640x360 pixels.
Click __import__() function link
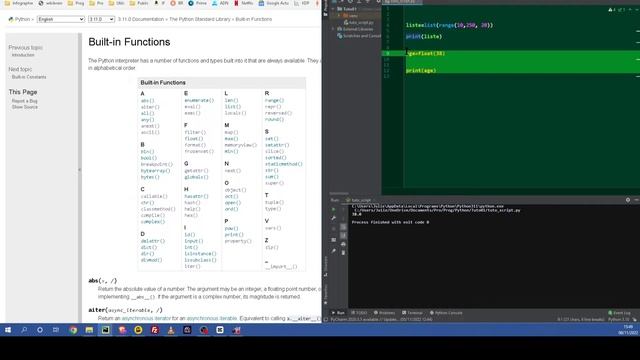281,267
